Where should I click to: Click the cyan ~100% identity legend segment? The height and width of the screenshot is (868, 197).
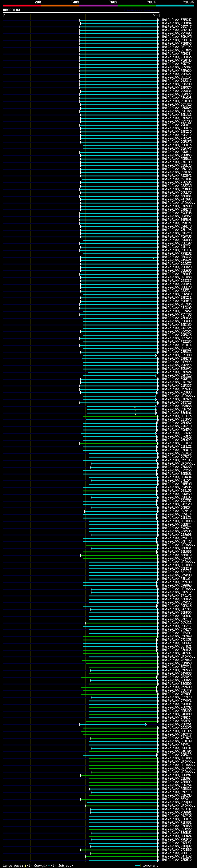coord(175,6)
